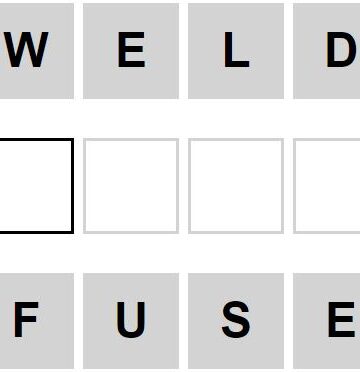Image resolution: width=360 pixels, height=372 pixels.
Task: Focus the black-outlined active empty box
Action: click(36, 186)
